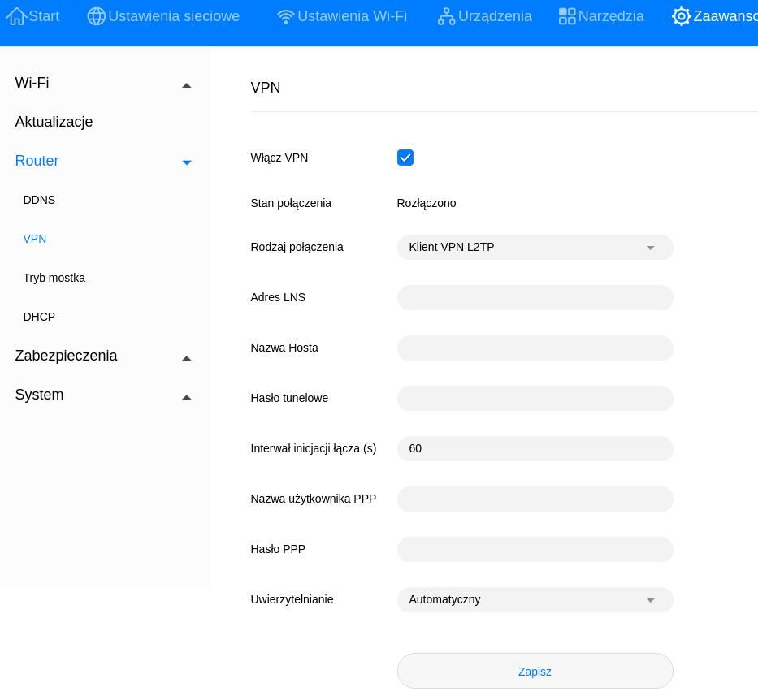This screenshot has height=700, width=758.
Task: Click the advanced settings gear icon
Action: [681, 16]
